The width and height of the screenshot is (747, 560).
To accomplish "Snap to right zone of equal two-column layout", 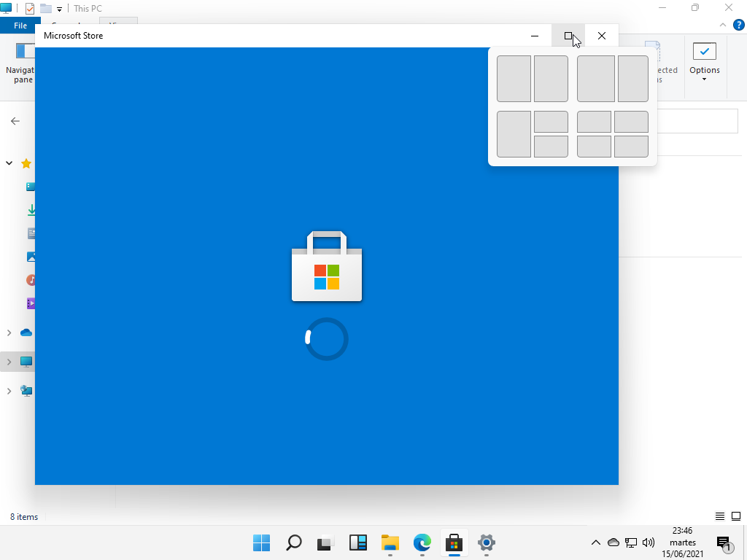I will (551, 79).
